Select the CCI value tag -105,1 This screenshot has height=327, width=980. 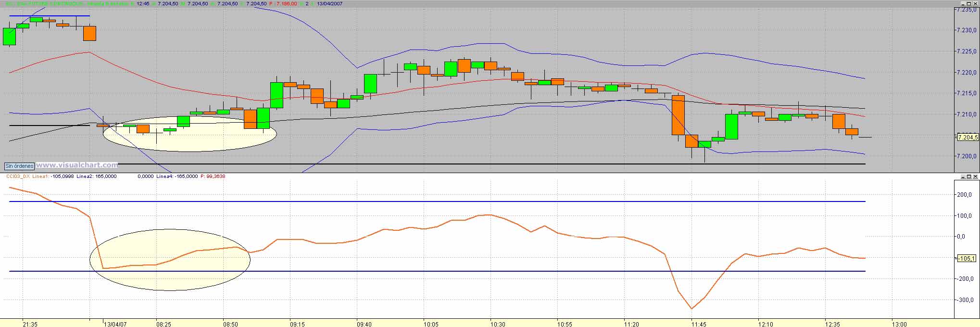[967, 259]
